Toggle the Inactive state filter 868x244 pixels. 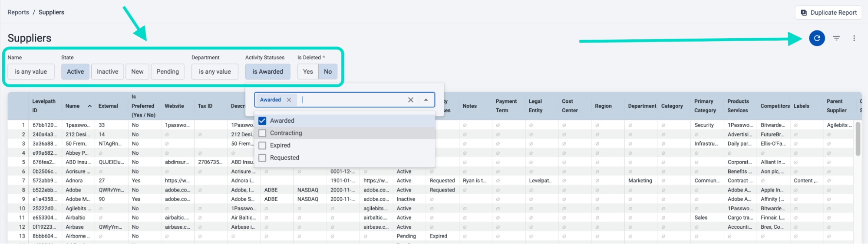[x=107, y=72]
